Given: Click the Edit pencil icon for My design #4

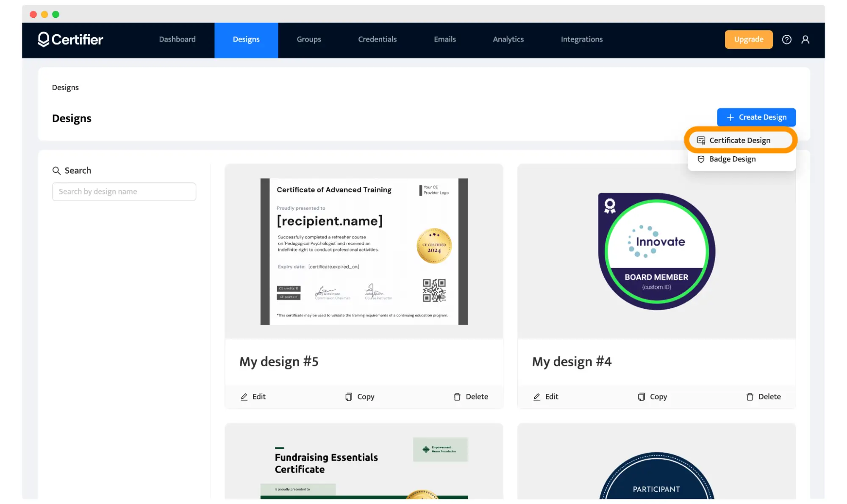Looking at the screenshot, I should point(537,397).
